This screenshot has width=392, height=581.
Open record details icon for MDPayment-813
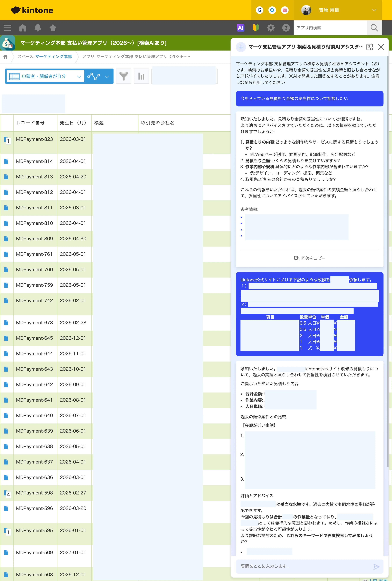[6, 177]
